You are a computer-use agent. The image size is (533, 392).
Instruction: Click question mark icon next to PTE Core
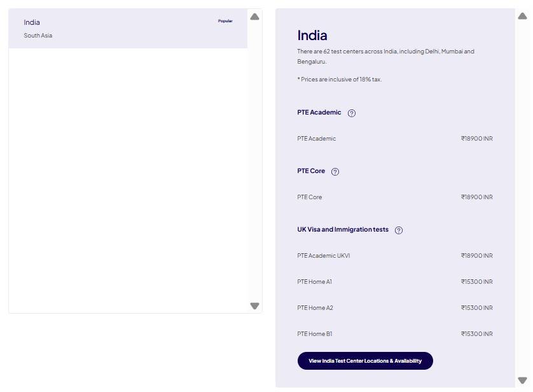pos(335,172)
